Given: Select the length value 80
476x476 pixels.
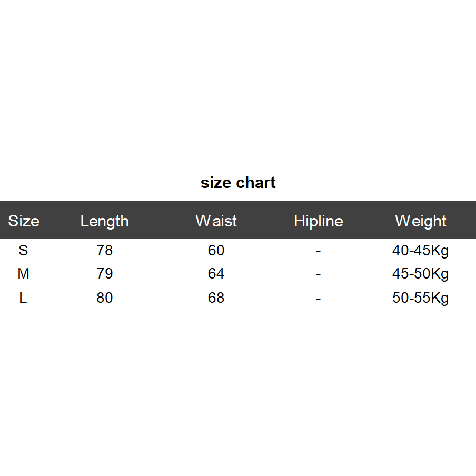Looking at the screenshot, I should point(104,298).
